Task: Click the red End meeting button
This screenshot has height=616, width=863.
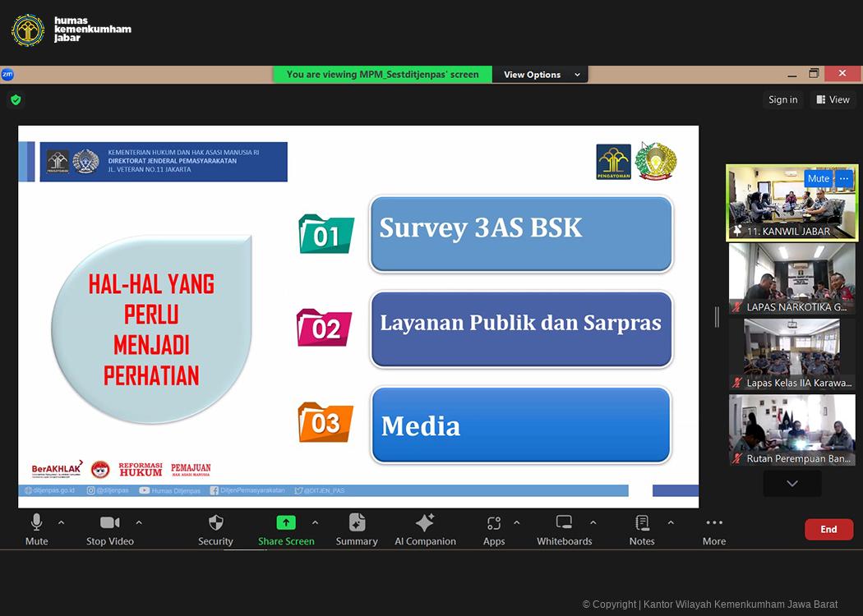Action: pyautogui.click(x=828, y=530)
